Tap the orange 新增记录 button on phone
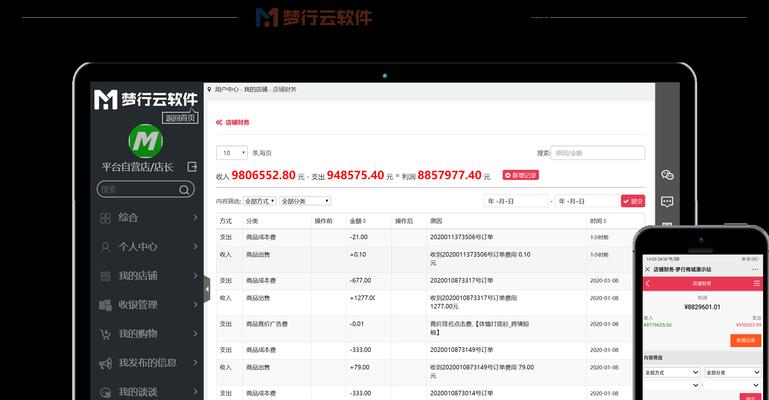This screenshot has width=769, height=400. tap(745, 340)
